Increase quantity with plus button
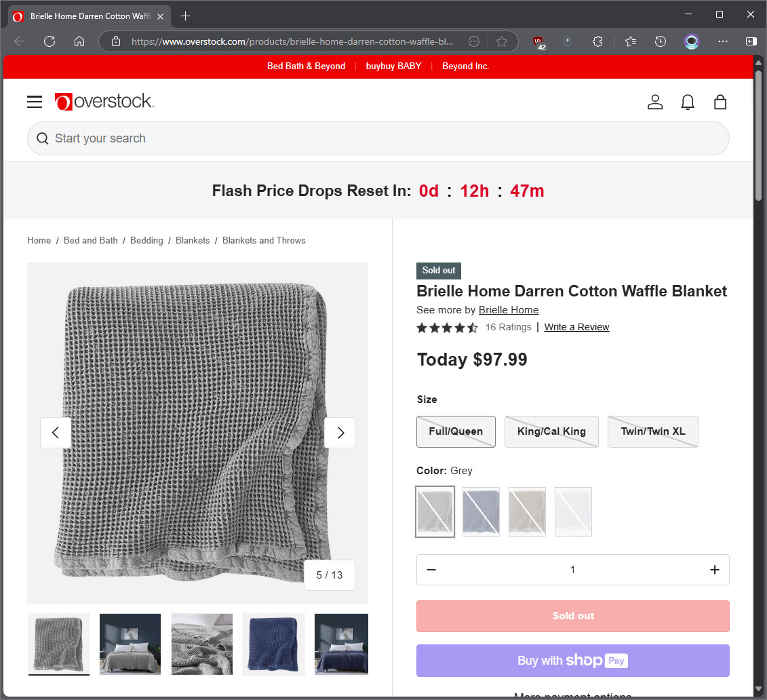This screenshot has height=700, width=767. coord(715,569)
